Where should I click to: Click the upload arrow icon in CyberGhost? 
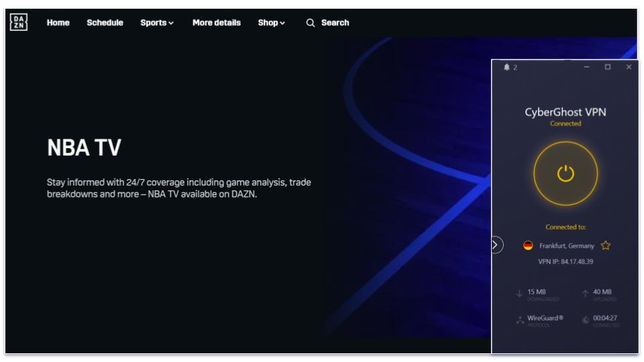(585, 294)
